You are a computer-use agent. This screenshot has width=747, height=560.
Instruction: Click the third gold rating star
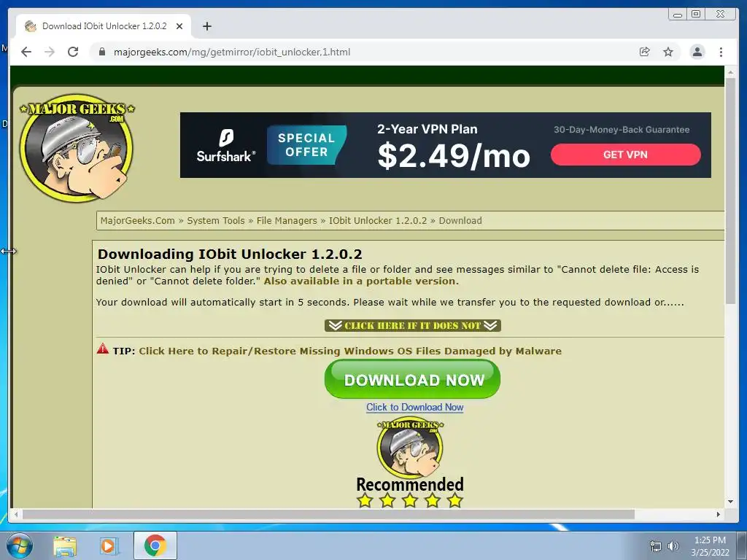(410, 500)
